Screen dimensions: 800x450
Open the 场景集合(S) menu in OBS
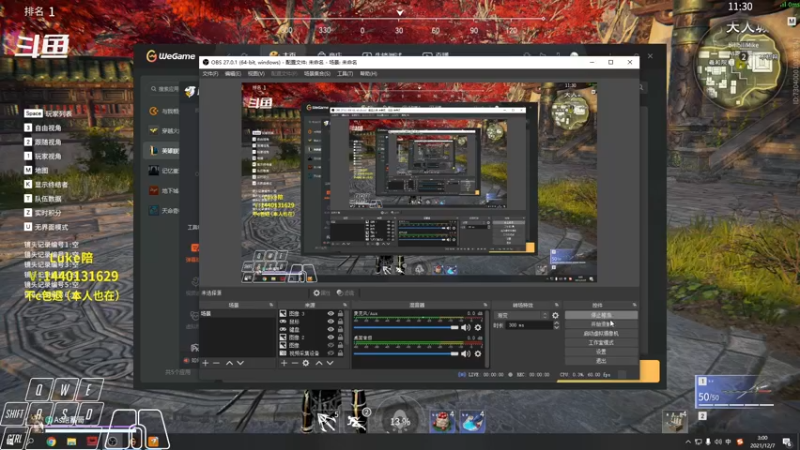[x=317, y=74]
